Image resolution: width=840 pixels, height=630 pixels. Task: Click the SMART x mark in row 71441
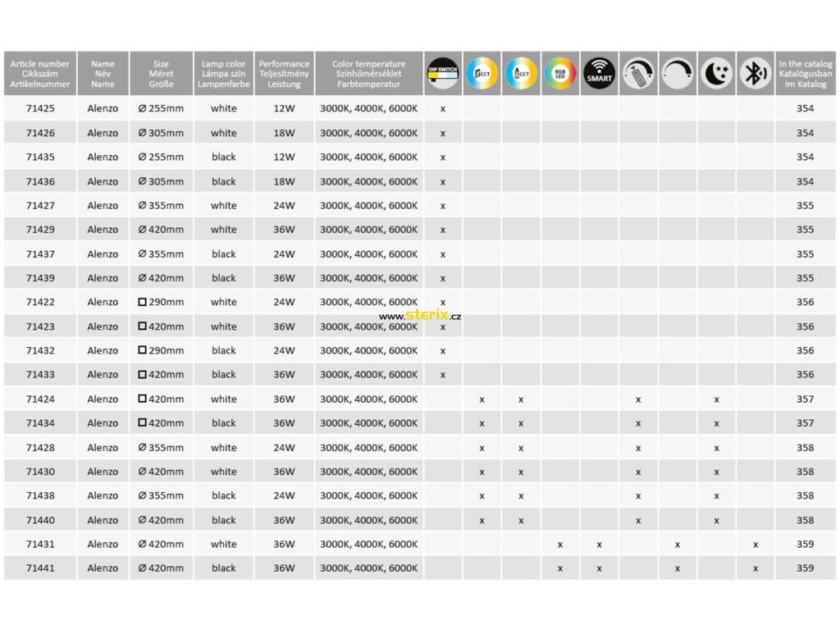(x=600, y=568)
